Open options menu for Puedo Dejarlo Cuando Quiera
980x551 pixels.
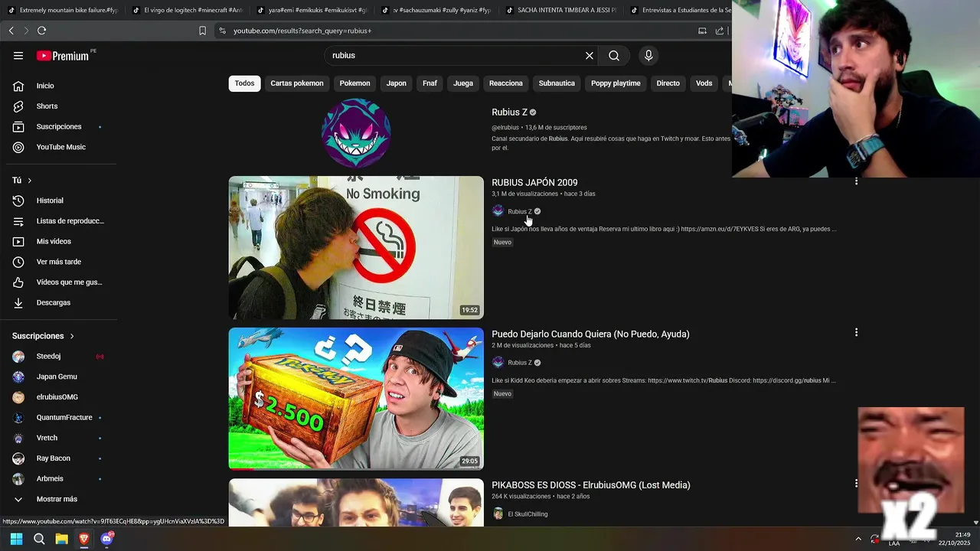tap(856, 333)
